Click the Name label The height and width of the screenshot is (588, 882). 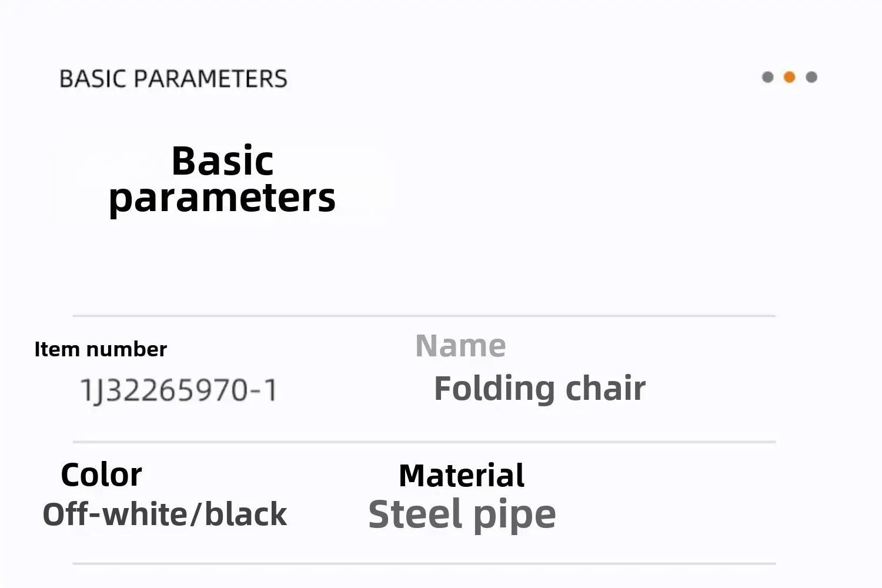pyautogui.click(x=460, y=346)
